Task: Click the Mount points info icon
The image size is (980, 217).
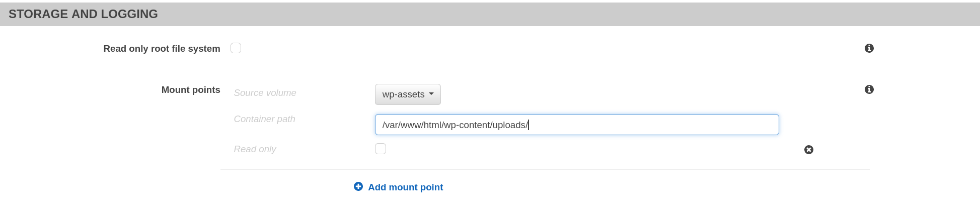Action: point(869,89)
